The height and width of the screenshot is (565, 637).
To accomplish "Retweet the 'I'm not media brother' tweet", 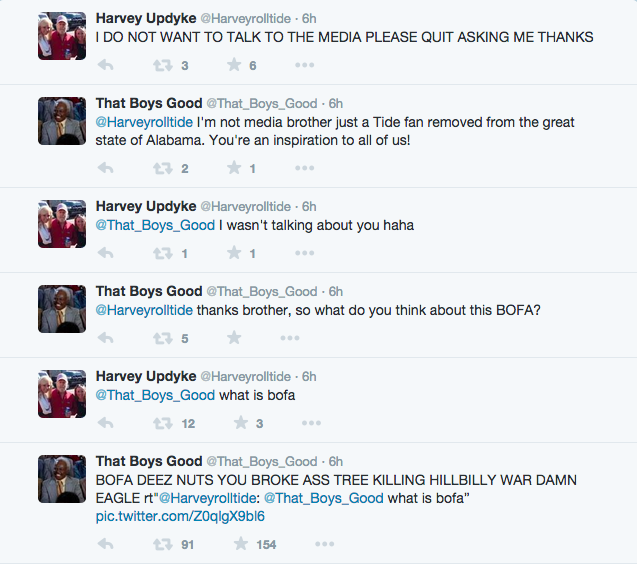I will click(163, 168).
